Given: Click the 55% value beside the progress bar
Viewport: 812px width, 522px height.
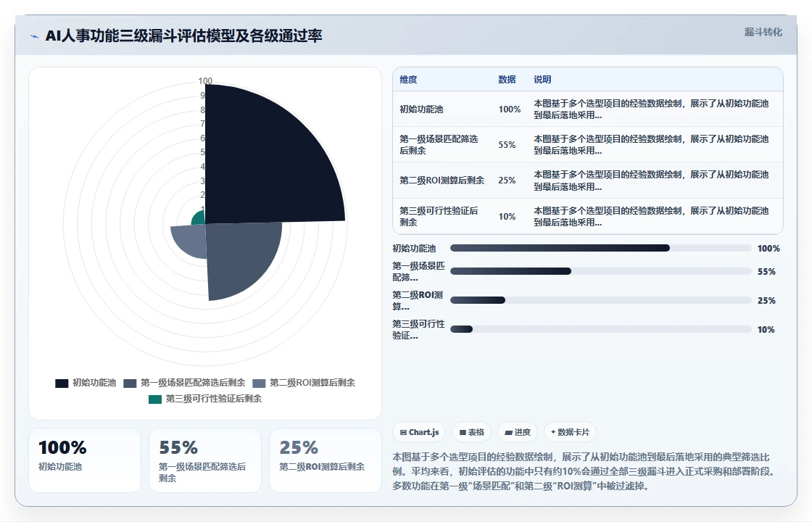Looking at the screenshot, I should coord(766,272).
